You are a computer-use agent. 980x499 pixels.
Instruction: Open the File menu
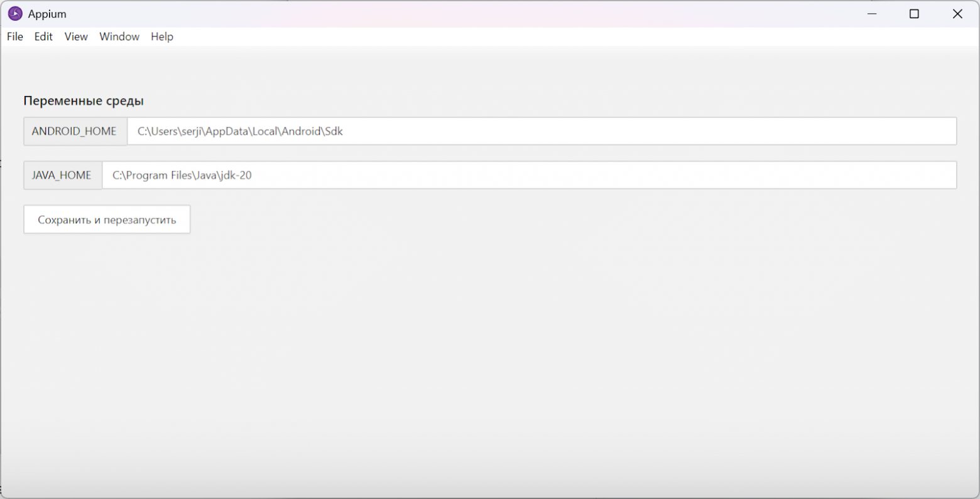pos(15,36)
